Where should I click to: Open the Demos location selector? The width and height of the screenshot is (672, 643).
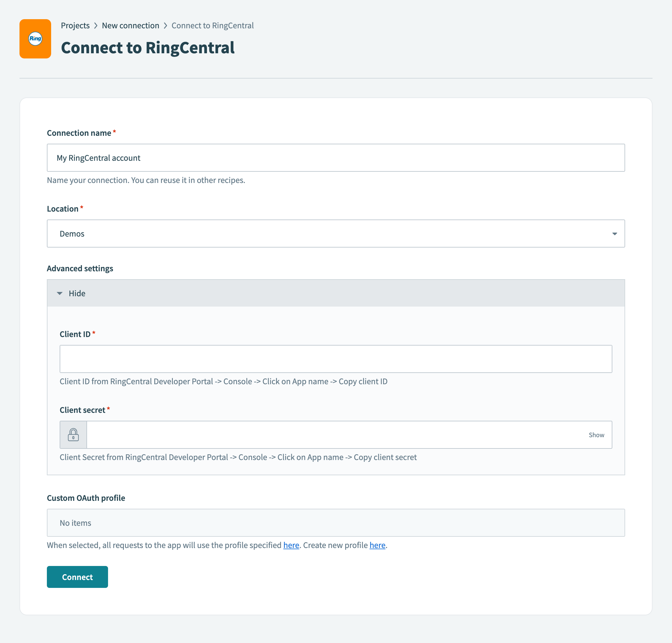(336, 234)
